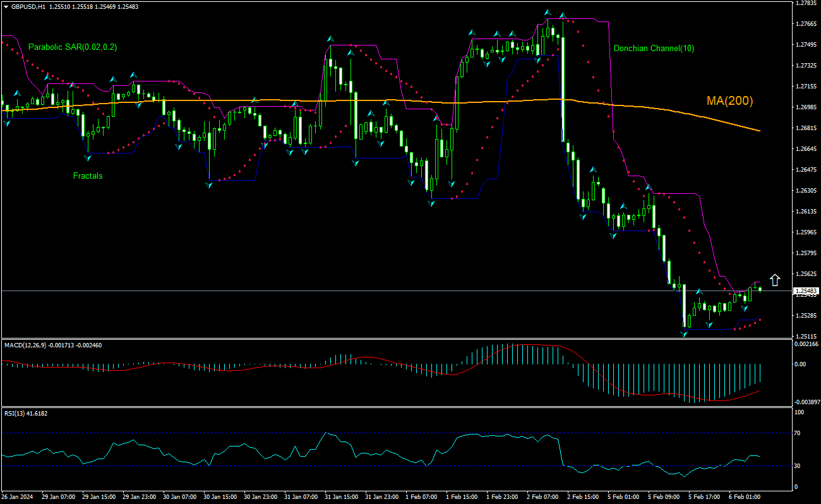Click the Donchian Channel(10) label
821x504 pixels.
(654, 48)
